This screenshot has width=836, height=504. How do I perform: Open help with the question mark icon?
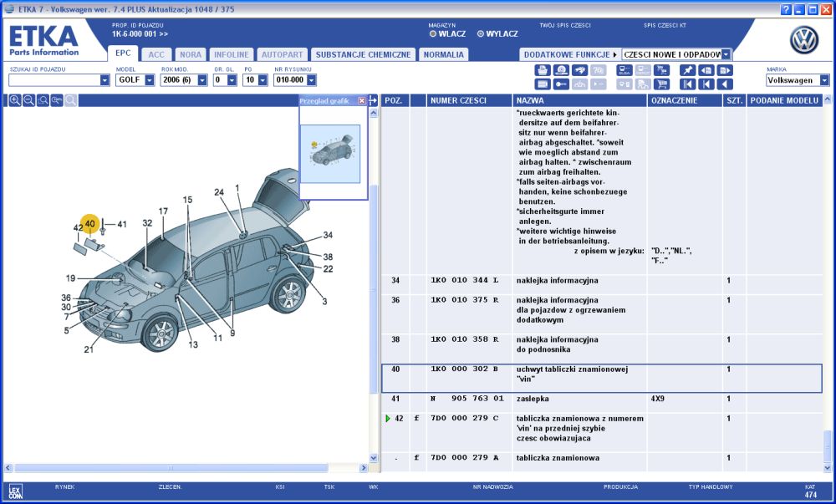(x=786, y=9)
